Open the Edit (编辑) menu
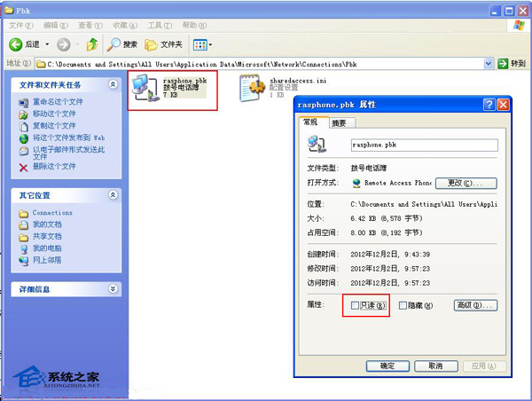532x401 pixels. (56, 26)
